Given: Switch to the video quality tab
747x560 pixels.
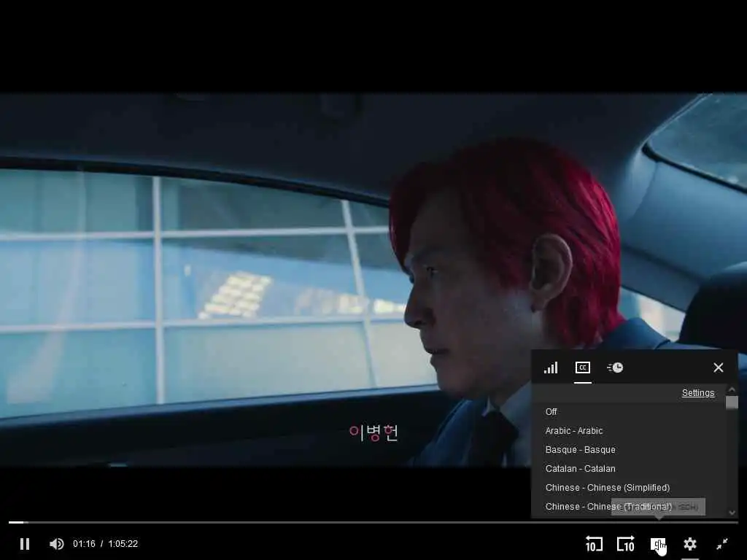Looking at the screenshot, I should [x=551, y=367].
